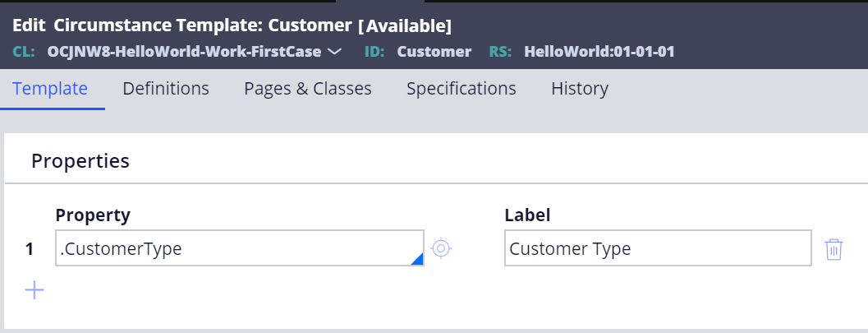Expand the class name chevron dropdown
Viewport: 868px width, 333px height.
tap(334, 52)
